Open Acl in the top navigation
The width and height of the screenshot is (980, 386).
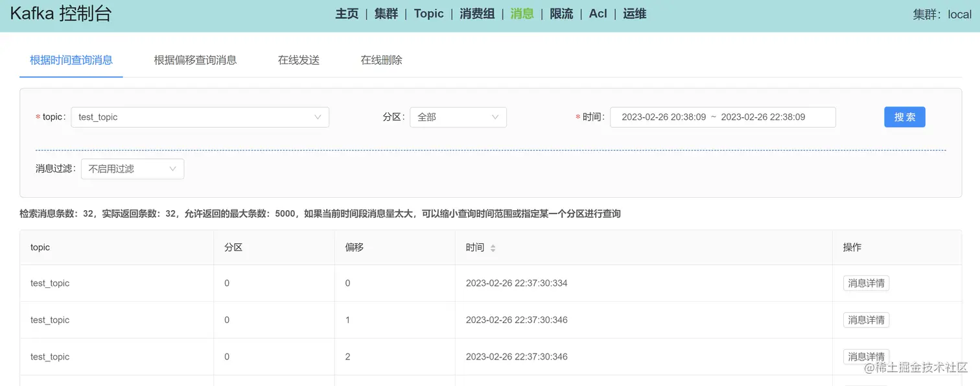(x=598, y=14)
